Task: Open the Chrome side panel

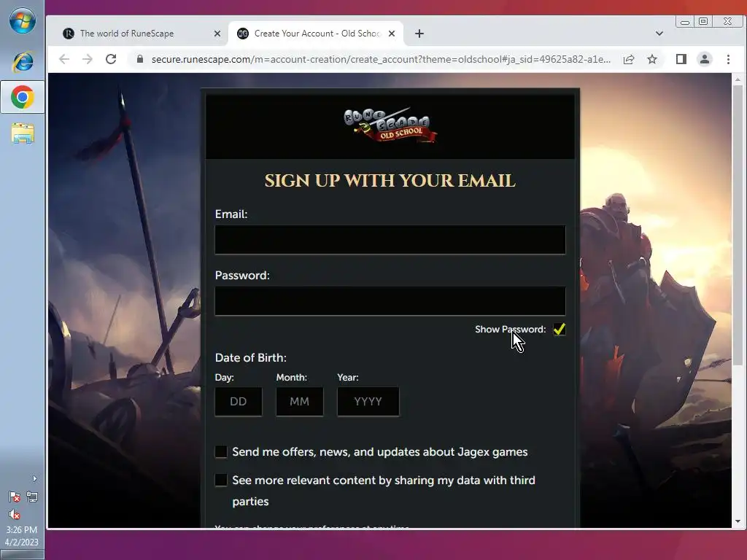Action: (x=681, y=59)
